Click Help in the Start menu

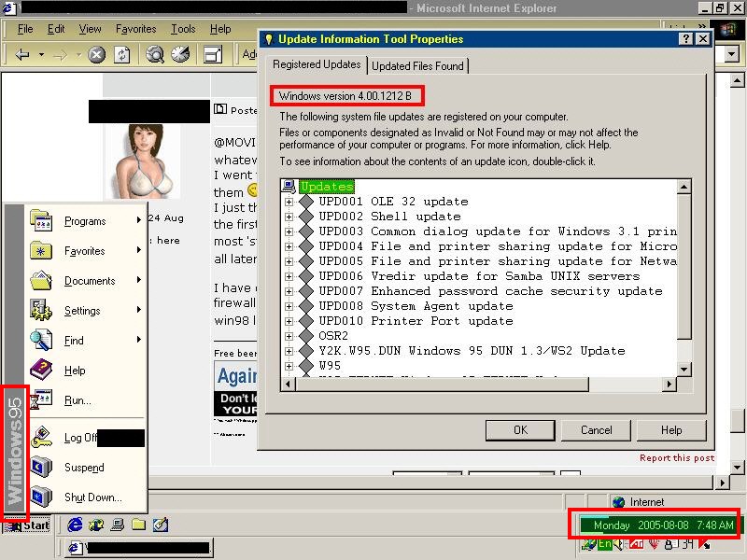(86, 371)
